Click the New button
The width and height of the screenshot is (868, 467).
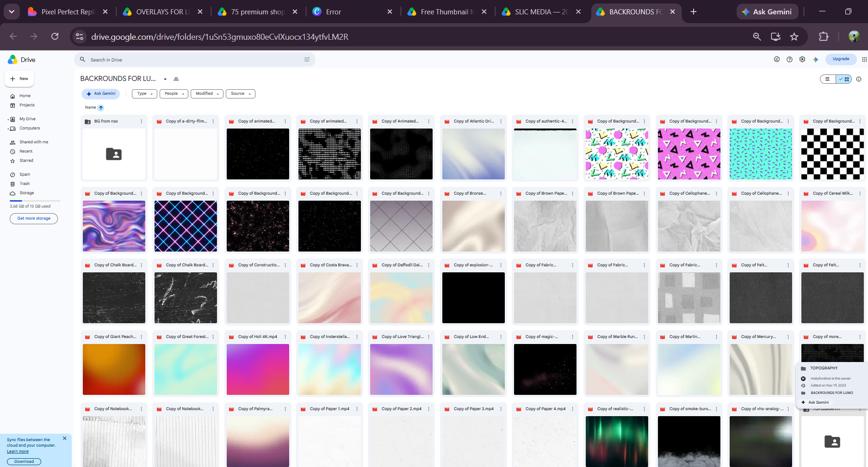click(x=19, y=79)
